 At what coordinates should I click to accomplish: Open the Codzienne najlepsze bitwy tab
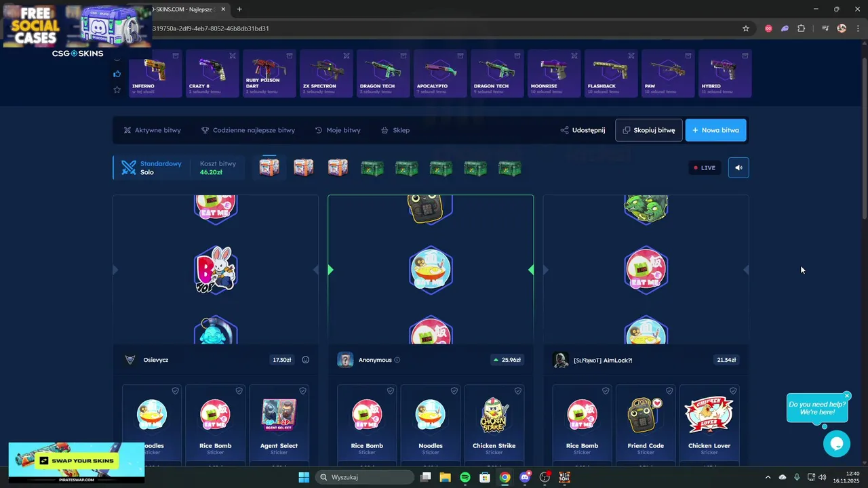pos(248,130)
